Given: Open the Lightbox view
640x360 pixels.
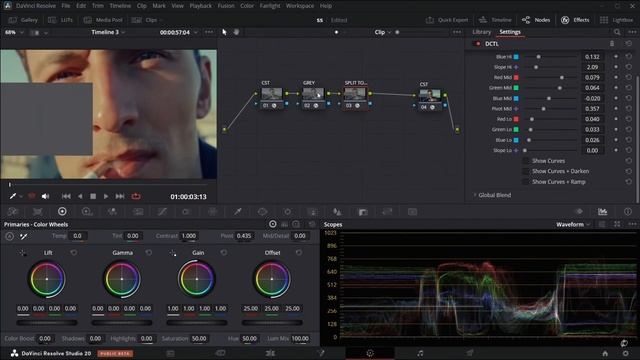Looking at the screenshot, I should click(616, 20).
